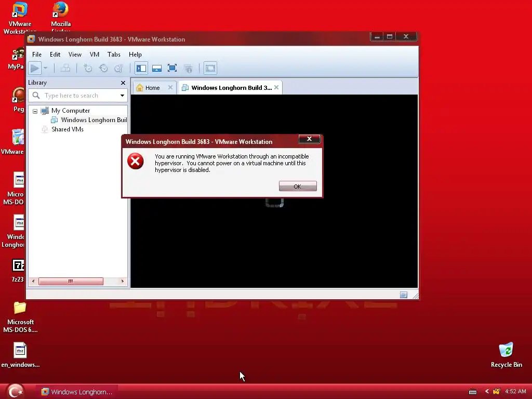Click the Library scrollbar right arrow
The width and height of the screenshot is (532, 399).
click(123, 281)
